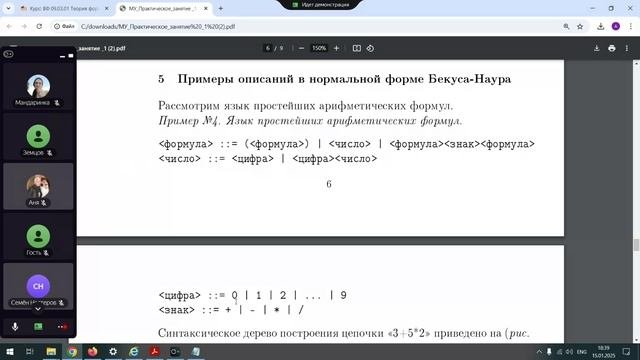Open the Chrome three-dot menu
The height and width of the screenshot is (360, 640).
[631, 26]
